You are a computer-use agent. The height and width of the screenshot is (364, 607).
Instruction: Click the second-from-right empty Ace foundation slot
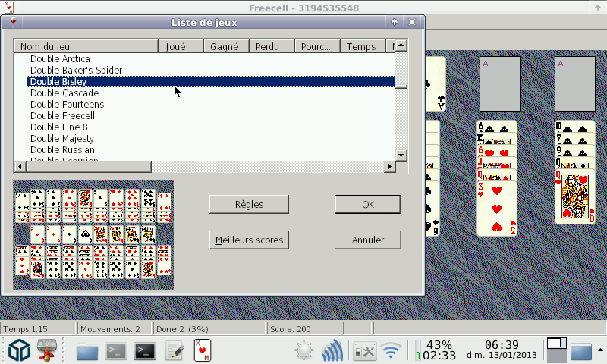click(500, 84)
